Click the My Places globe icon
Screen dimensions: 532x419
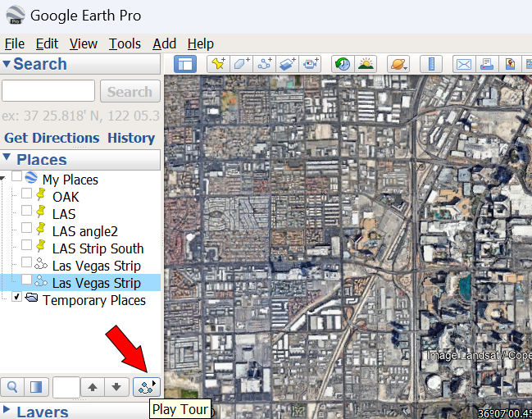pyautogui.click(x=31, y=177)
